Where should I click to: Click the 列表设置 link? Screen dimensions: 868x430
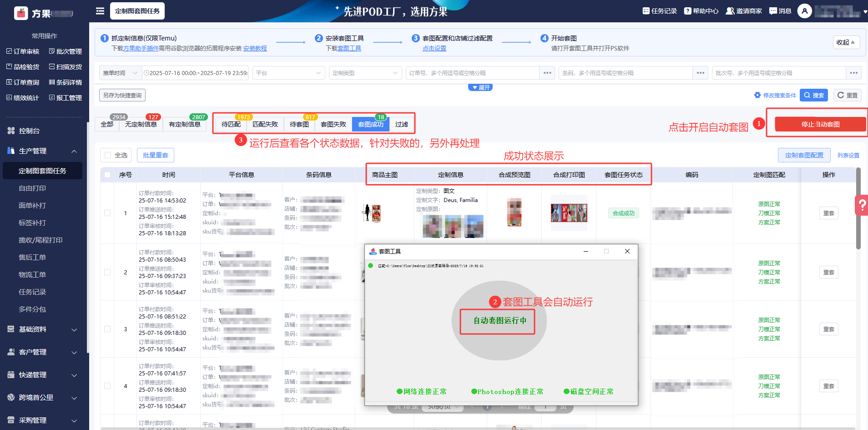coord(848,156)
